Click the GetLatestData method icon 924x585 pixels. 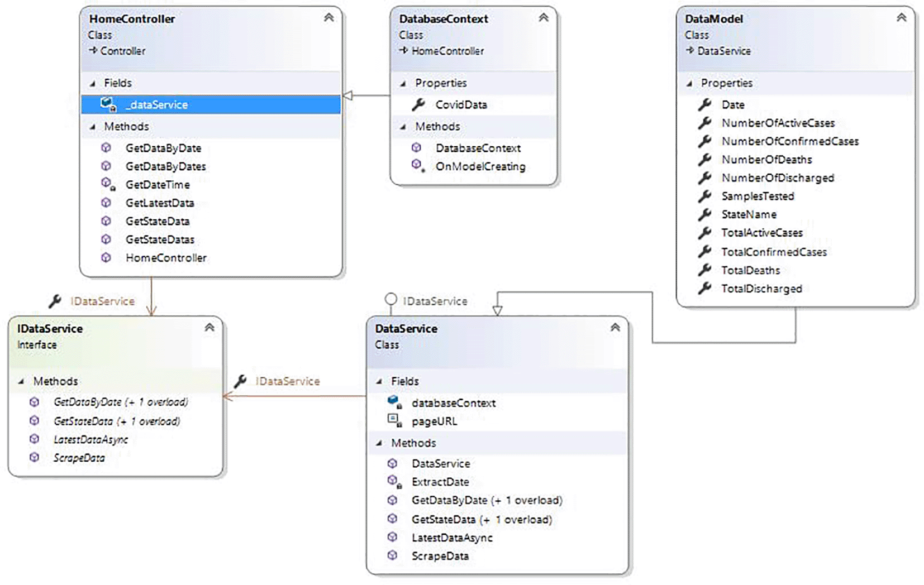[106, 203]
